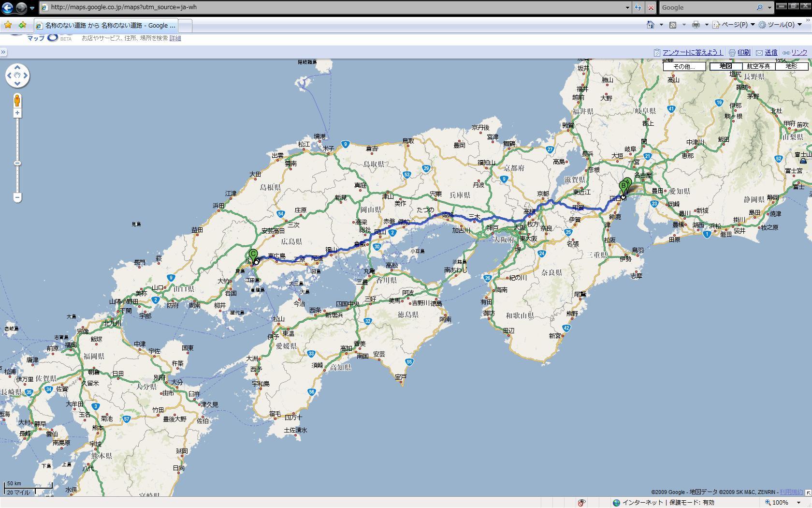Click the green marker B near 四日市
This screenshot has width=812, height=508.
[x=623, y=186]
